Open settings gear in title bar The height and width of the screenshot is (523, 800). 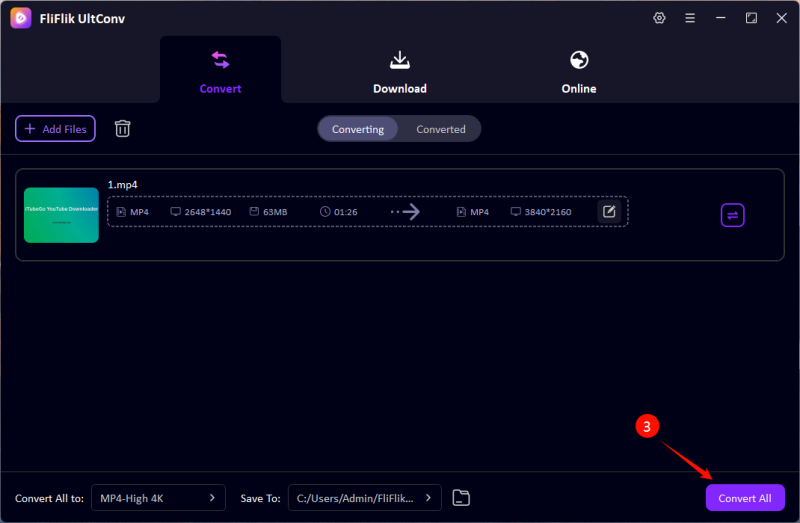coord(659,18)
